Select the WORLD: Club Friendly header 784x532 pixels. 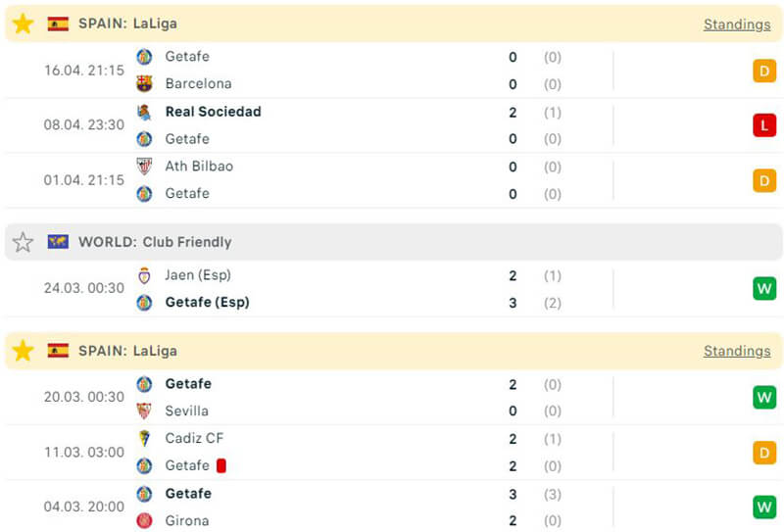click(x=155, y=242)
